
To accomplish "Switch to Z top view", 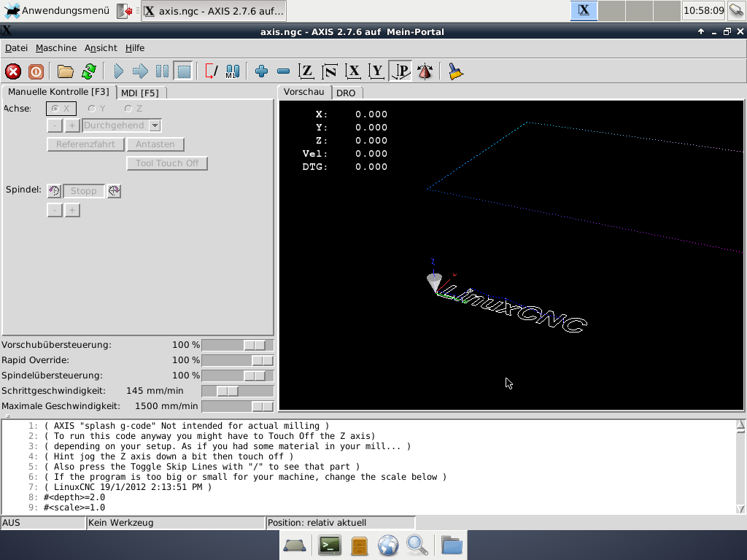I will pos(306,71).
